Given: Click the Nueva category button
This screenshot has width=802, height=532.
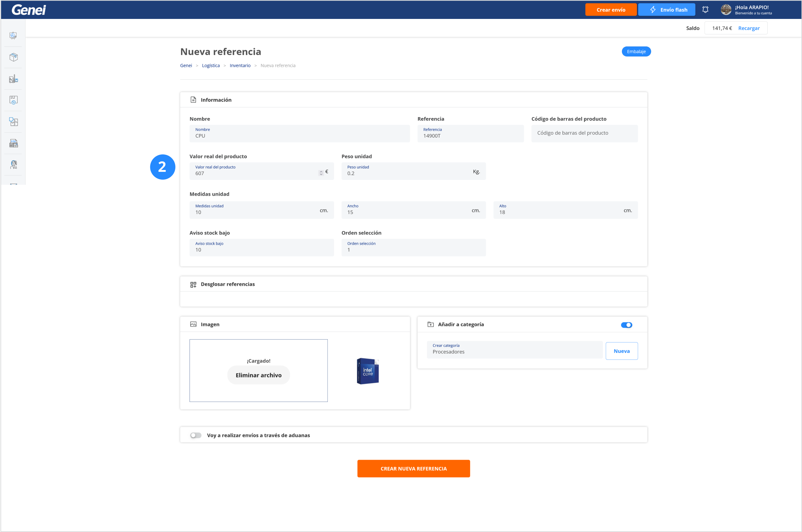Looking at the screenshot, I should [621, 351].
